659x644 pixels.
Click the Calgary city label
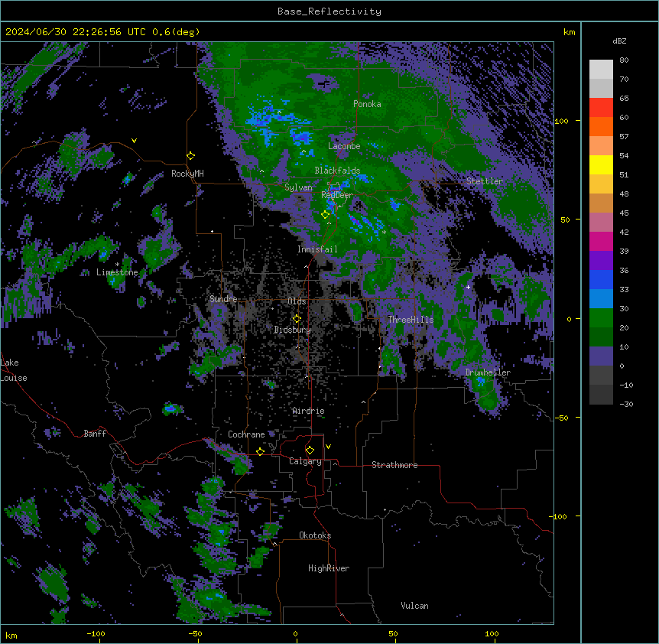pos(306,461)
